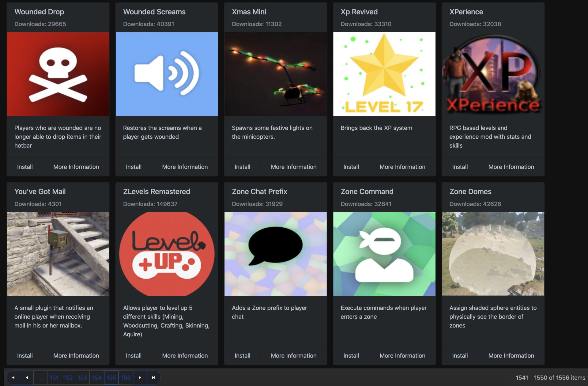
Task: Click the You've Got Mail mailbox thumbnail
Action: [x=57, y=254]
